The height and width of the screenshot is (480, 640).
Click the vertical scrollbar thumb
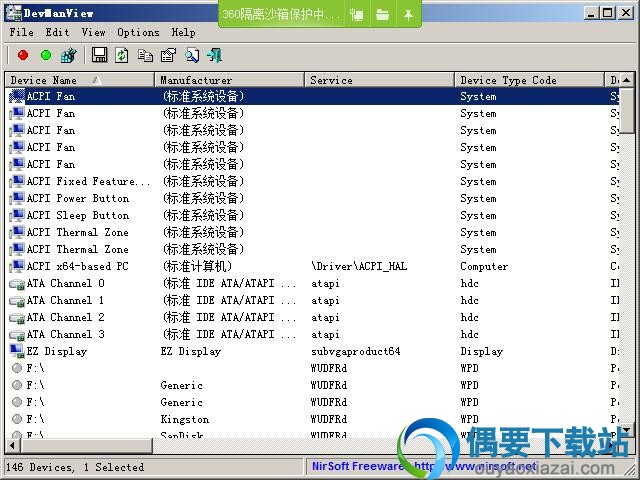(x=627, y=110)
